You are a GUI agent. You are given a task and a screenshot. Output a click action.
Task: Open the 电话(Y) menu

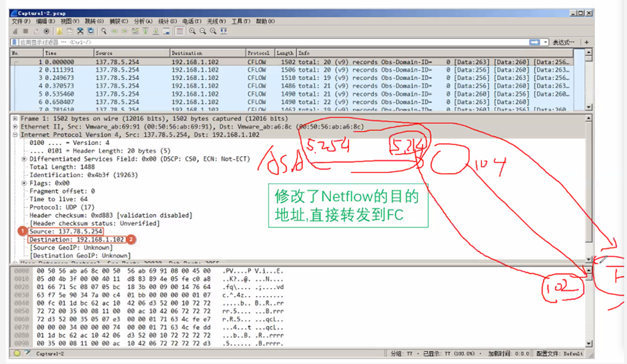192,21
